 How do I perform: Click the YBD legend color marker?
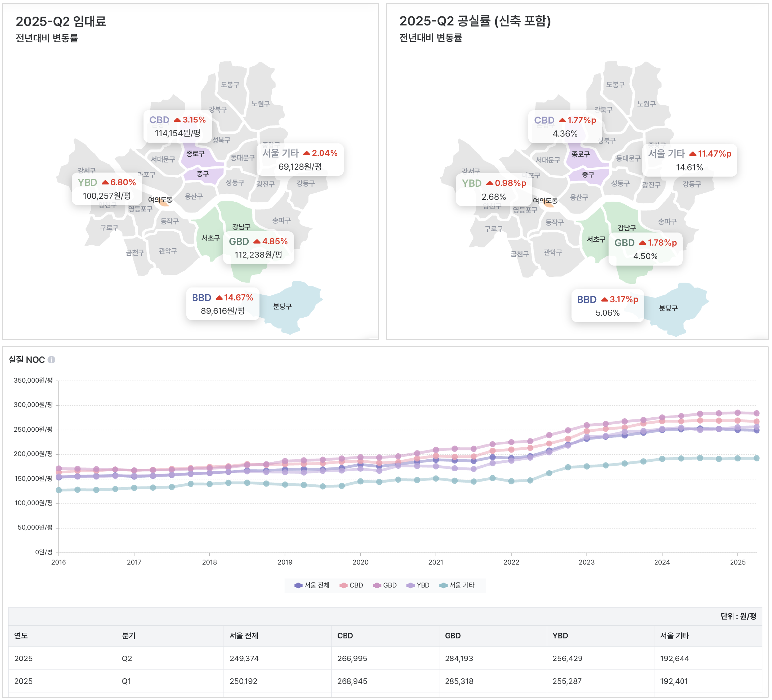click(410, 585)
